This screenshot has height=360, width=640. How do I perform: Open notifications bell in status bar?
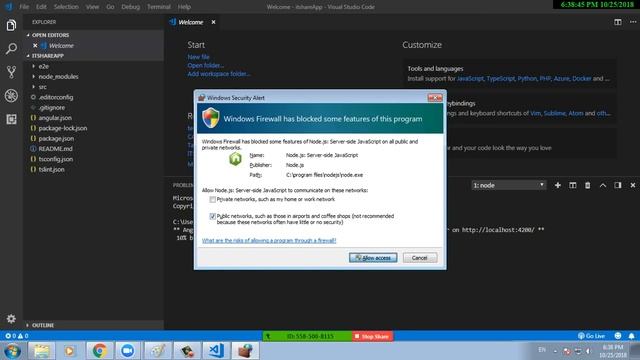coord(631,336)
